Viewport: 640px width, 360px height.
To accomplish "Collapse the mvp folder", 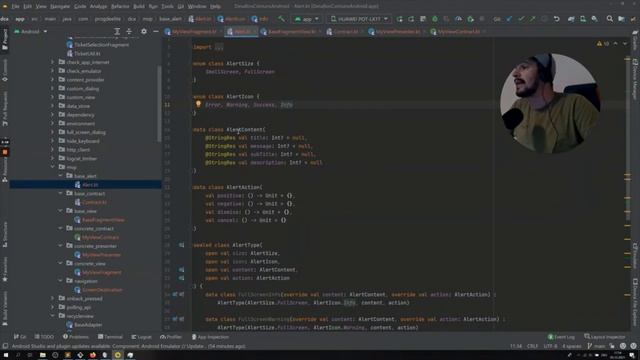I will click(x=52, y=167).
